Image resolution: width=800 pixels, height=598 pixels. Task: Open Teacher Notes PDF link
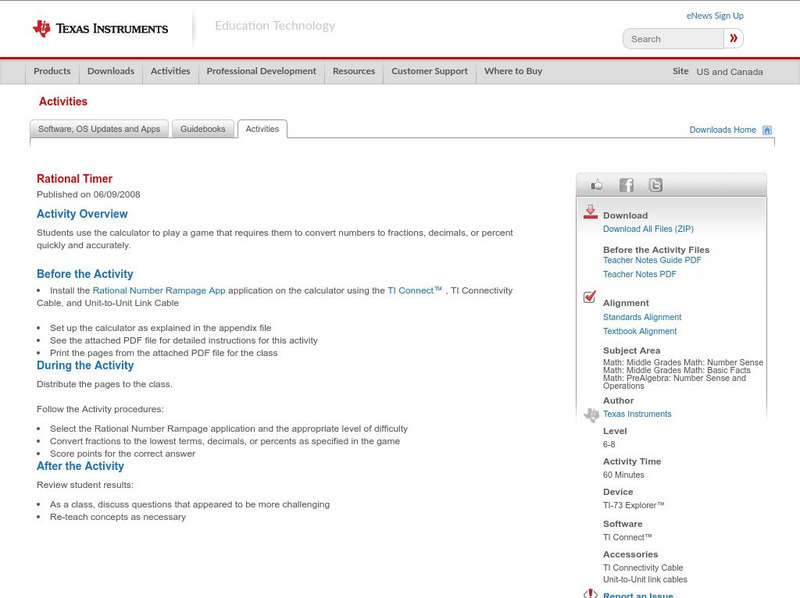[x=639, y=275]
